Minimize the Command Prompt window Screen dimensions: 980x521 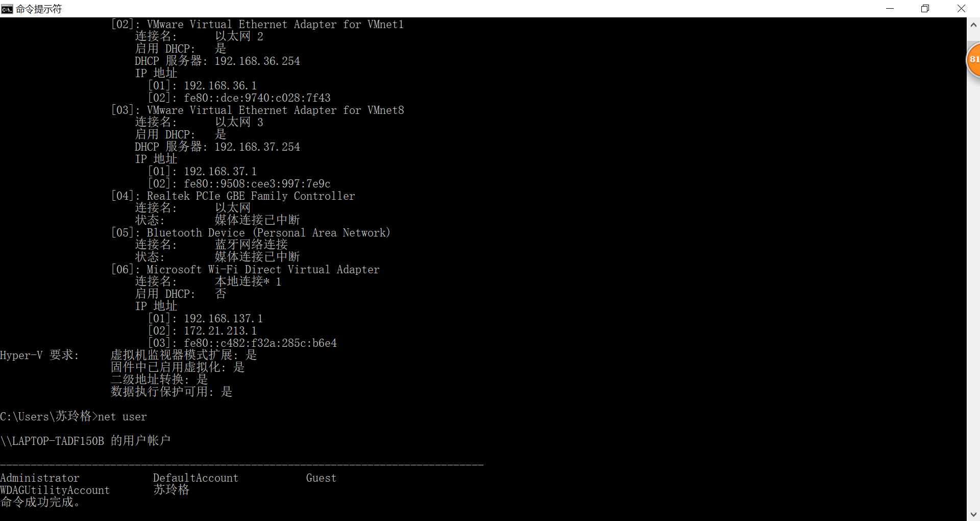coord(890,9)
